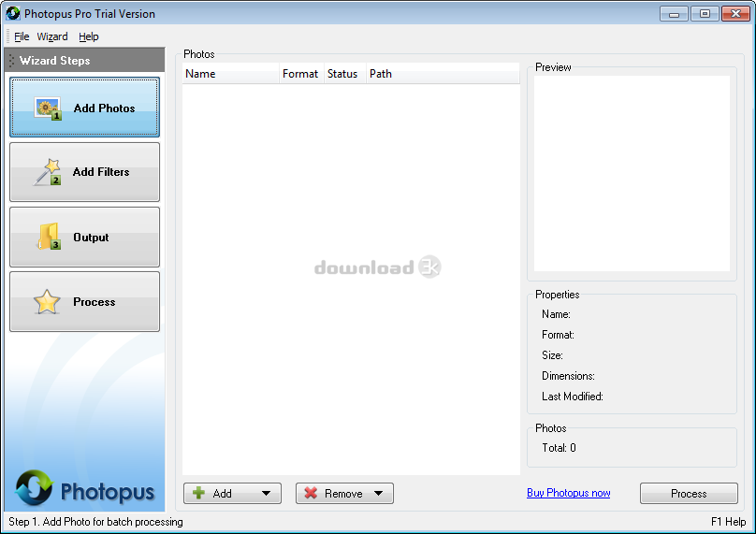Click the Photopus icon in the title bar
The width and height of the screenshot is (756, 534).
[x=13, y=13]
